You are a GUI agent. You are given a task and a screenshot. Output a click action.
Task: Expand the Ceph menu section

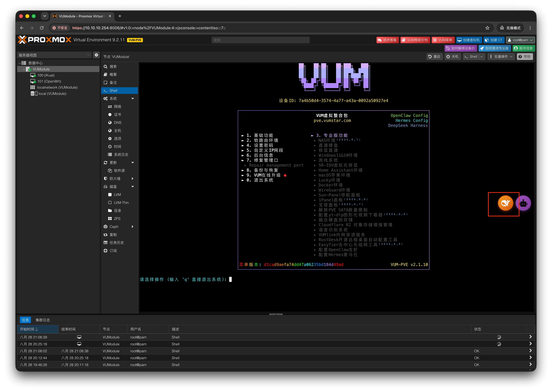(x=133, y=227)
